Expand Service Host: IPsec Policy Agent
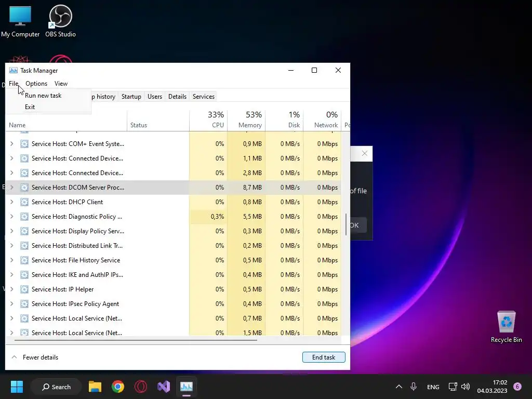The image size is (532, 399). pos(12,304)
